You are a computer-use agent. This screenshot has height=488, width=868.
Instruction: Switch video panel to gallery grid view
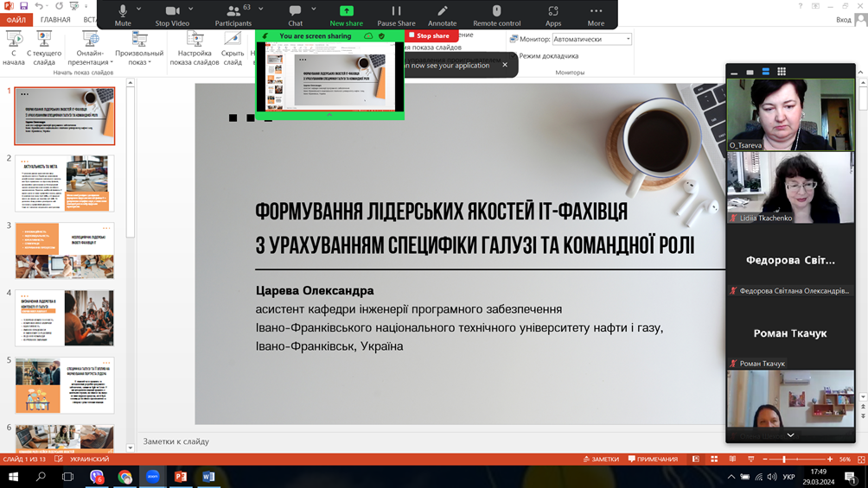click(782, 72)
